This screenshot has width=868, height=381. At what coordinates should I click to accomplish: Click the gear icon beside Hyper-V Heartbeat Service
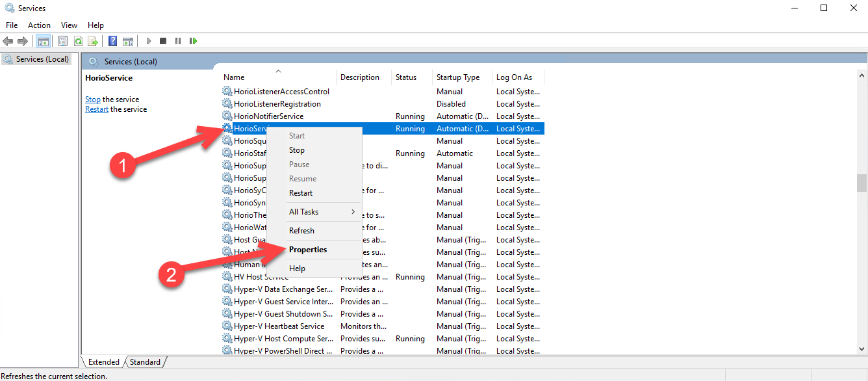[x=227, y=326]
